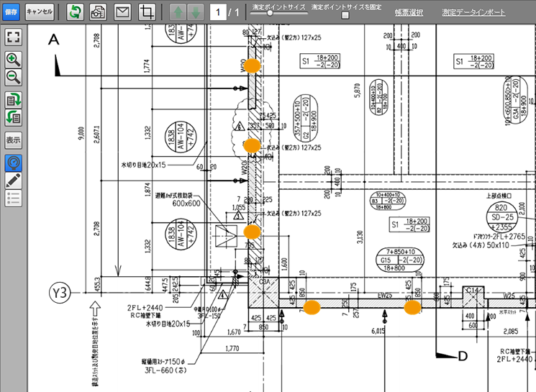Click the 測定ポイントサイズ slider handle
Screen dimensions: 536x392
coord(269,13)
